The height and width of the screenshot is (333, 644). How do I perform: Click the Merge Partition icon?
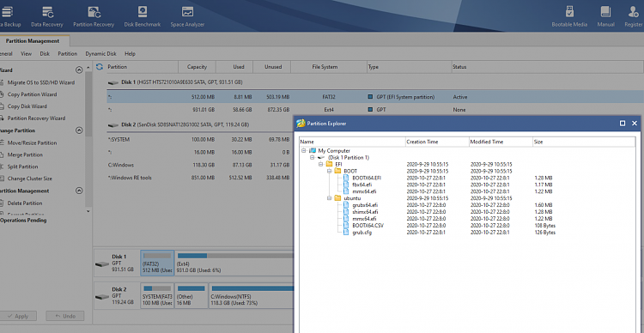pyautogui.click(x=2, y=154)
